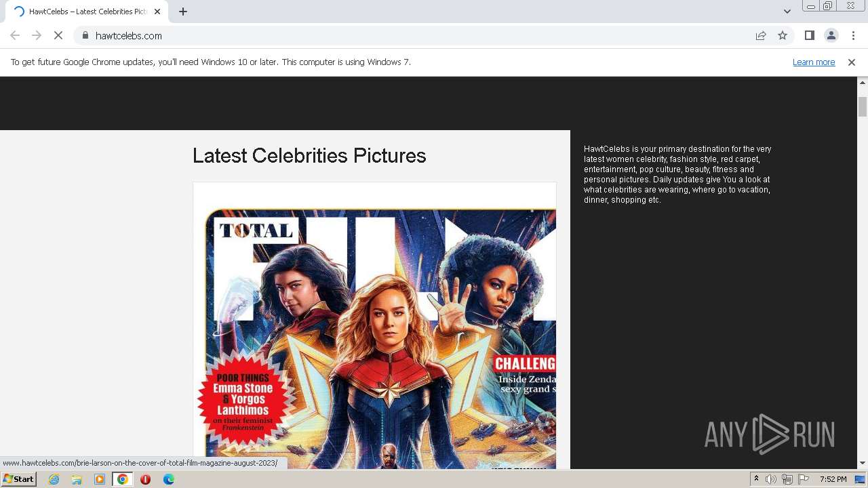This screenshot has width=868, height=488.
Task: Open the tab search dropdown arrow
Action: click(x=787, y=12)
